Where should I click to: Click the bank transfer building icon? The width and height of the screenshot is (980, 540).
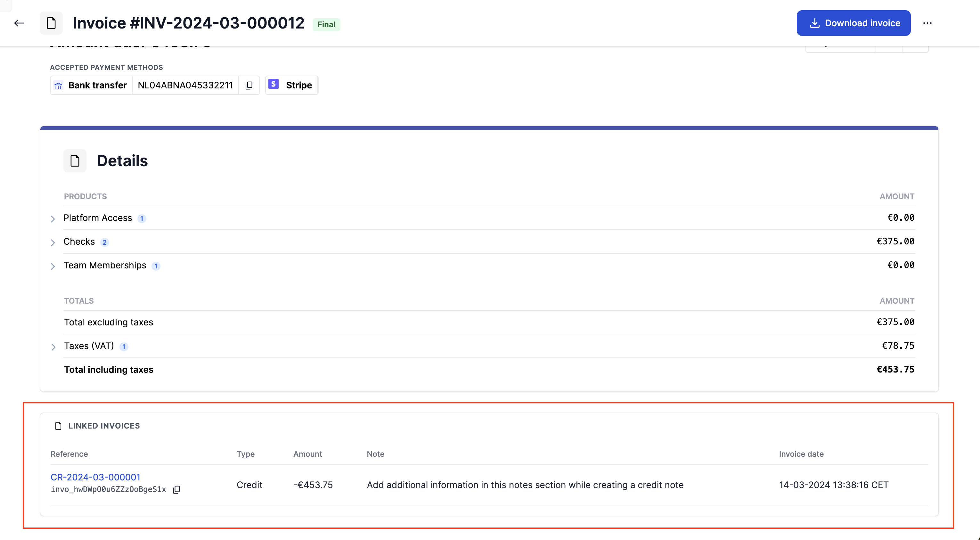pyautogui.click(x=58, y=86)
